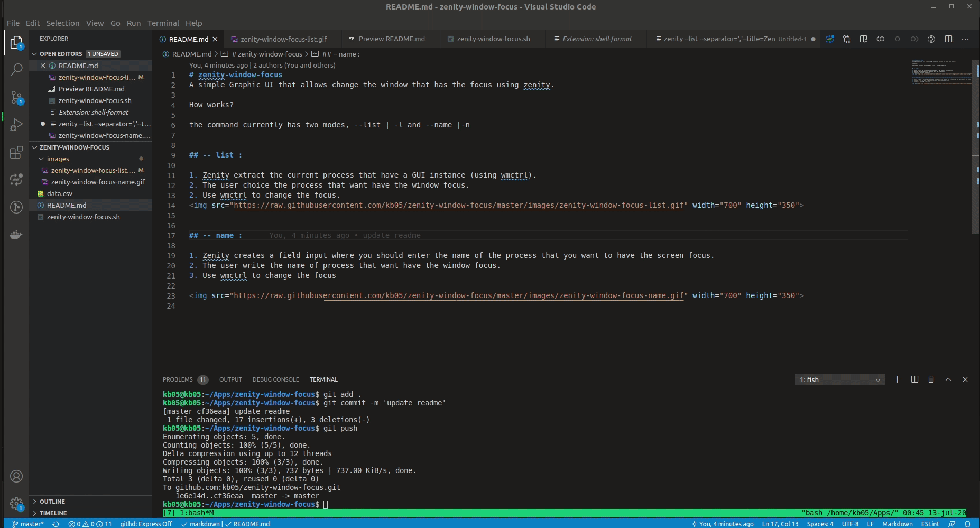
Task: Click master branch in status bar
Action: point(28,524)
